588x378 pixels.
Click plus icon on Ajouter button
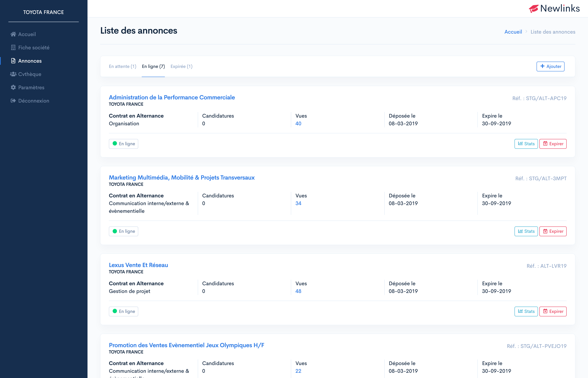click(x=543, y=66)
